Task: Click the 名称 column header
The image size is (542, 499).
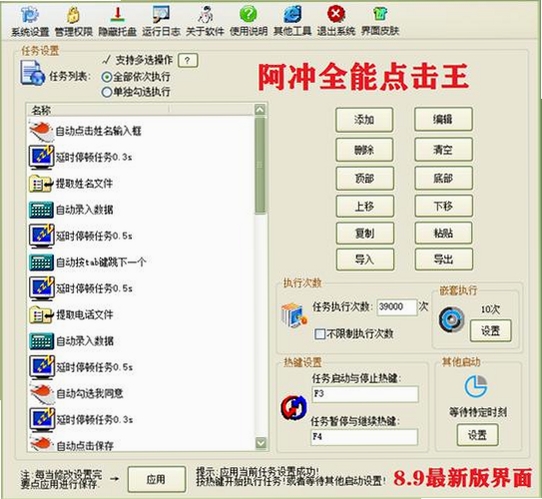Action: click(x=98, y=110)
